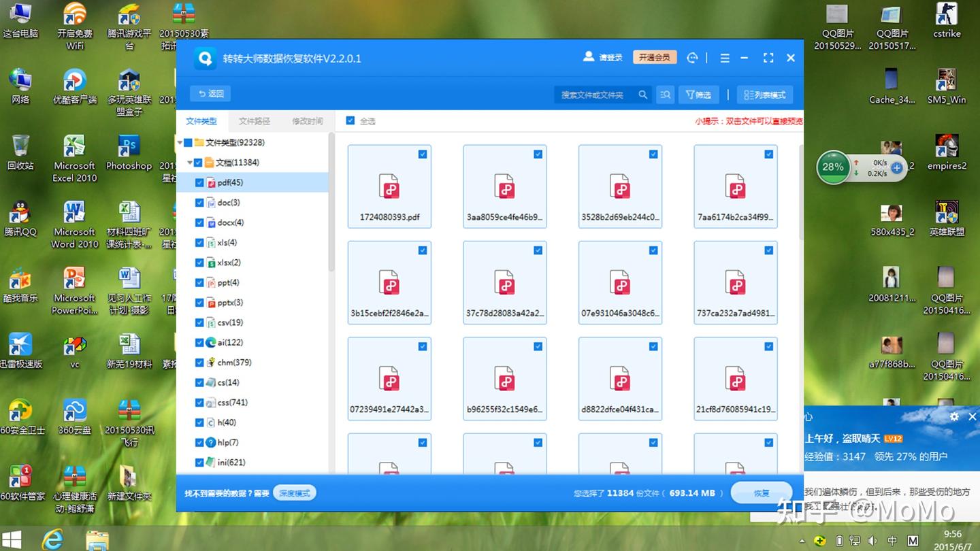This screenshot has width=980, height=551.
Task: Switch to 列表模式 list view
Action: pyautogui.click(x=765, y=95)
